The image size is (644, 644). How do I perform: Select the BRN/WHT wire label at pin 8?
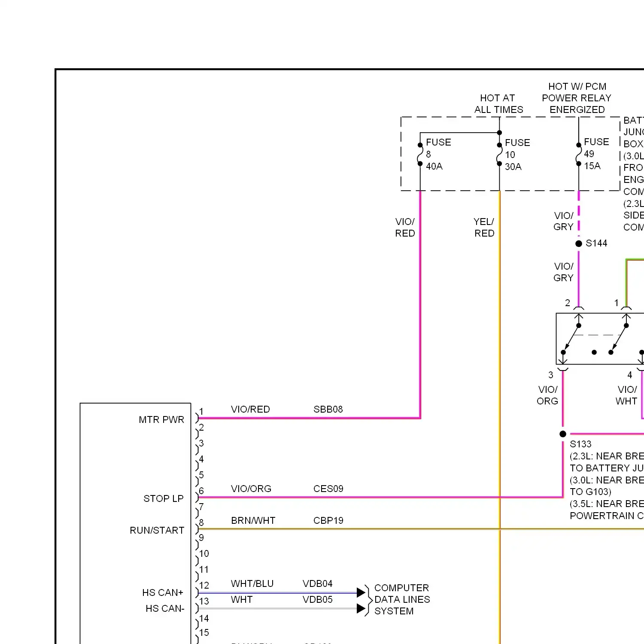[x=253, y=520]
